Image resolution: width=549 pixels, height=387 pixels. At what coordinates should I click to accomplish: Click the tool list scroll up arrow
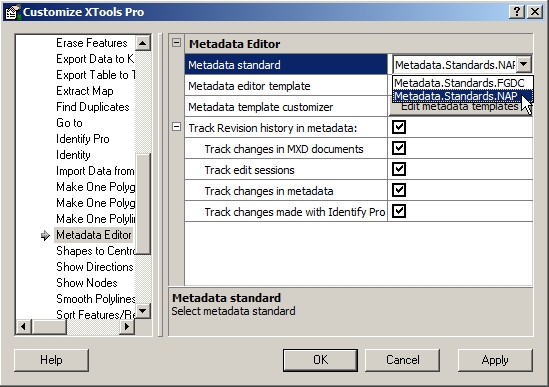(143, 43)
